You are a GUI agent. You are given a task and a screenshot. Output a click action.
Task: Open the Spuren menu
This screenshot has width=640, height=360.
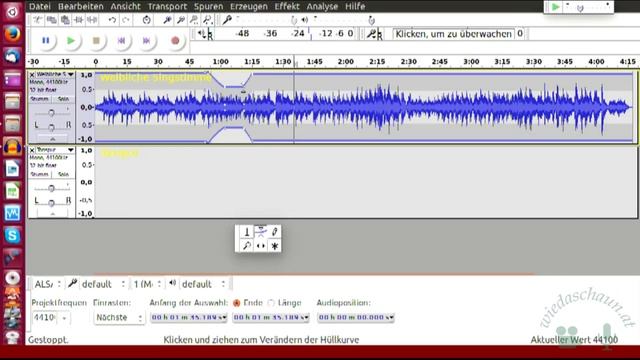click(208, 6)
